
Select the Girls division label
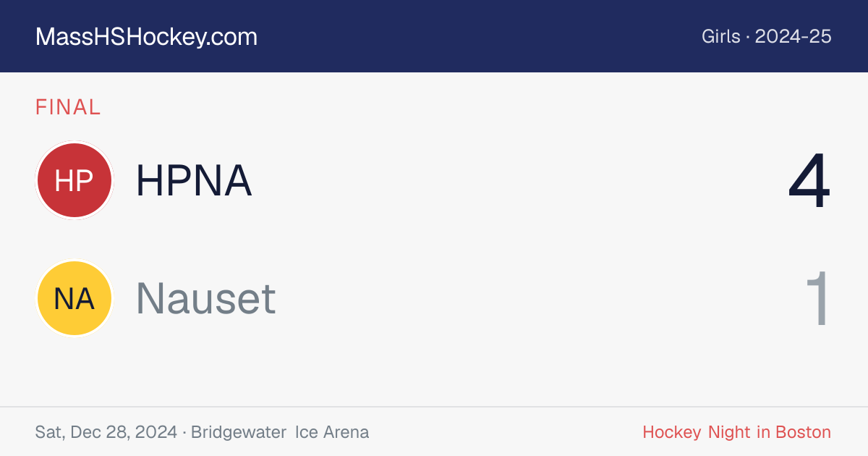coord(720,37)
